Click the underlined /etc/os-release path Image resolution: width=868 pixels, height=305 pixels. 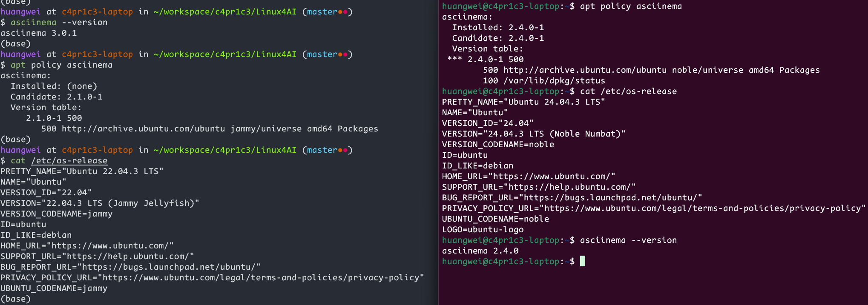[x=69, y=160]
